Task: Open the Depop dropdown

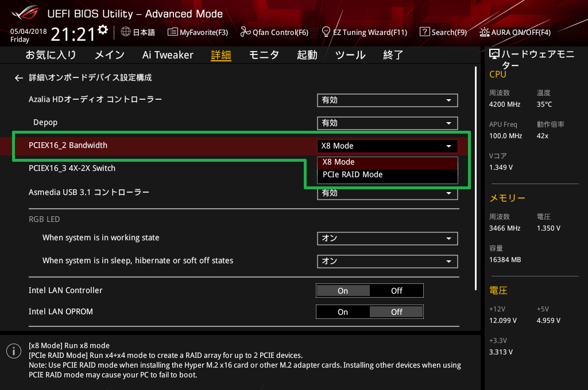Action: pyautogui.click(x=388, y=123)
